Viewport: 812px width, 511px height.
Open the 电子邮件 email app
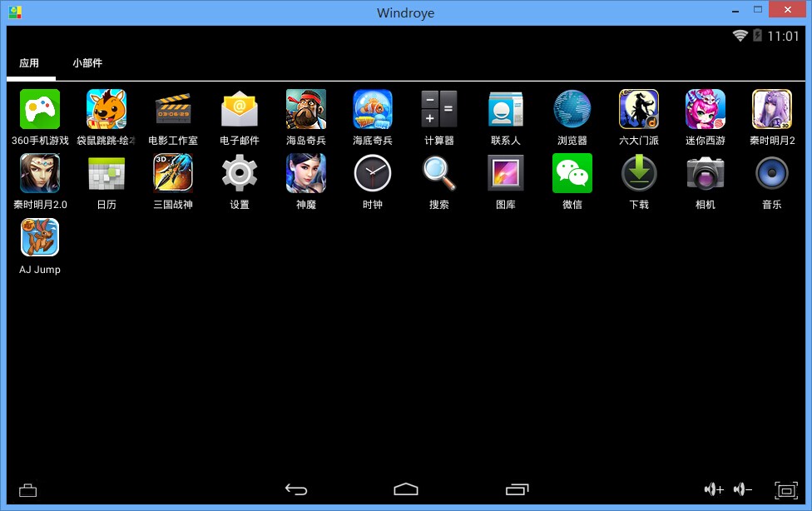coord(240,109)
